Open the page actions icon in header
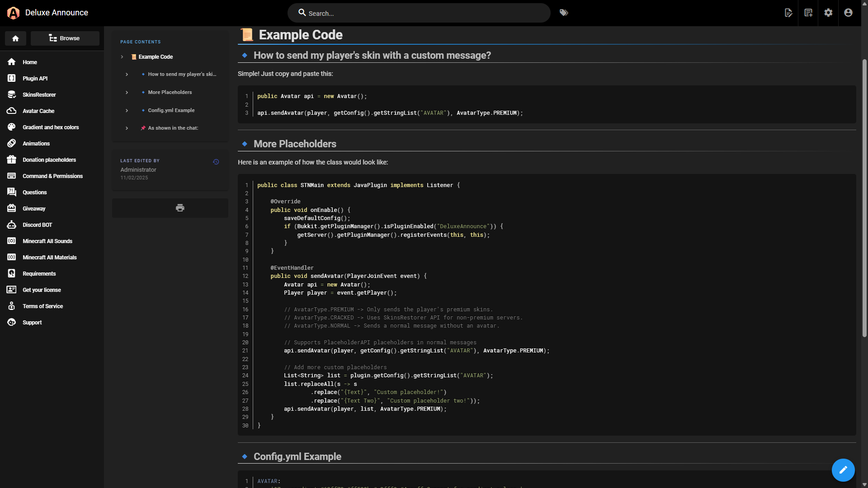The height and width of the screenshot is (488, 868). pos(788,13)
